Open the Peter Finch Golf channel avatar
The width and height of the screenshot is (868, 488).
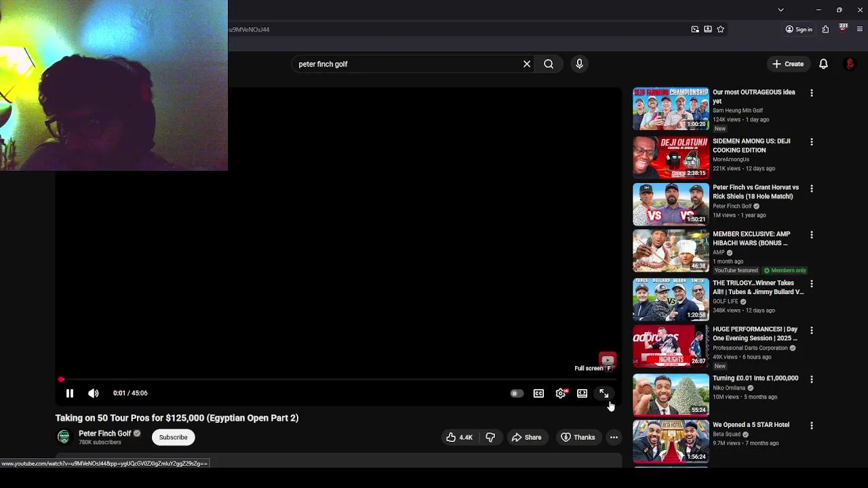pyautogui.click(x=64, y=437)
